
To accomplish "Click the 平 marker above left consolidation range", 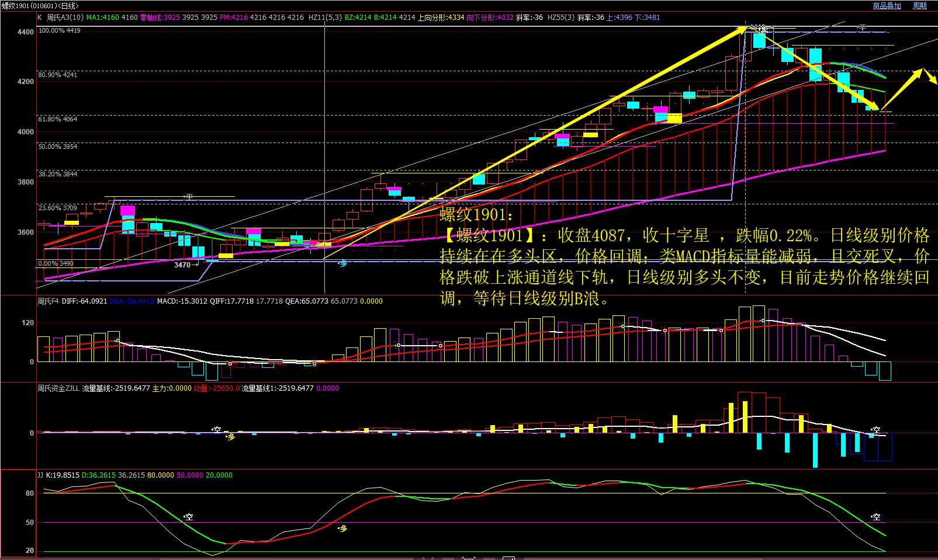I will tap(188, 197).
